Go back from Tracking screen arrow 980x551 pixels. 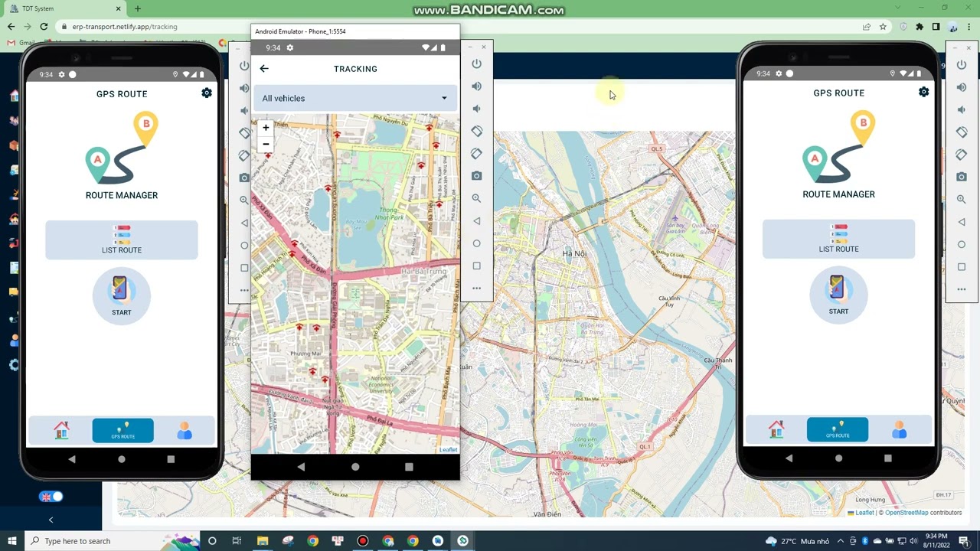coord(264,69)
